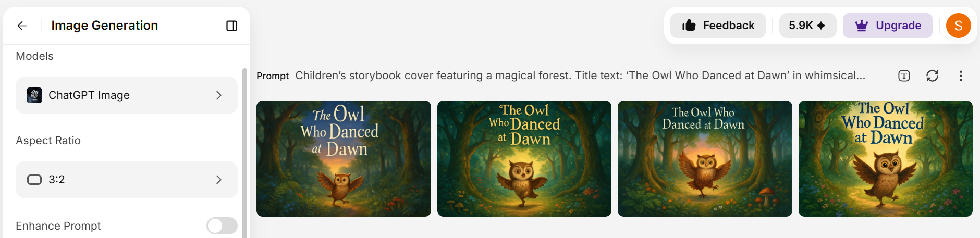Screen dimensions: 980x238
Task: Open the three-dot more options menu
Action: tap(961, 76)
